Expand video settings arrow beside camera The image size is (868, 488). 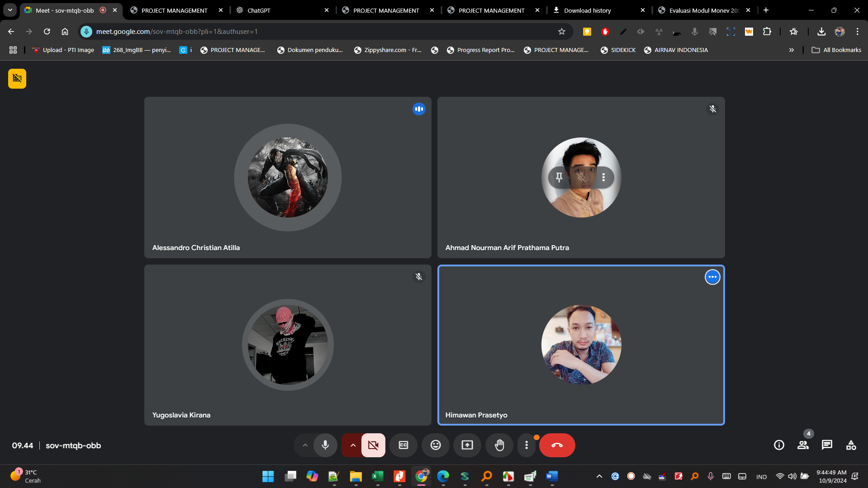coord(353,445)
